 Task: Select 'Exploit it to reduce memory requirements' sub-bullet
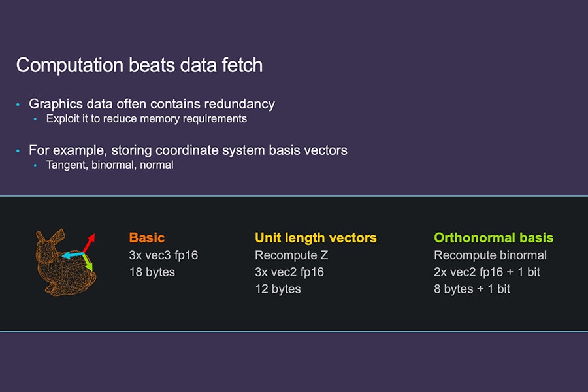pyautogui.click(x=146, y=119)
